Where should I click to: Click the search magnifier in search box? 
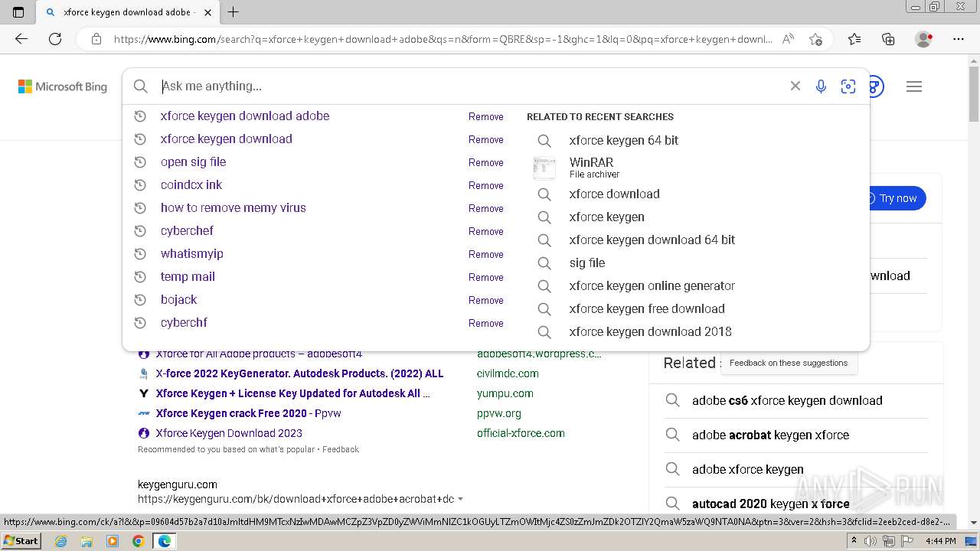(141, 86)
